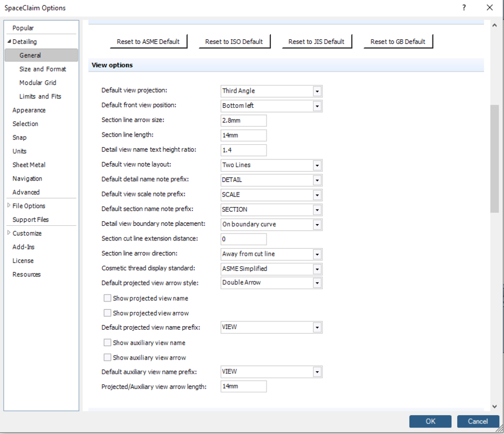This screenshot has width=504, height=434.
Task: Click Reset to ASME Default button
Action: tap(148, 42)
